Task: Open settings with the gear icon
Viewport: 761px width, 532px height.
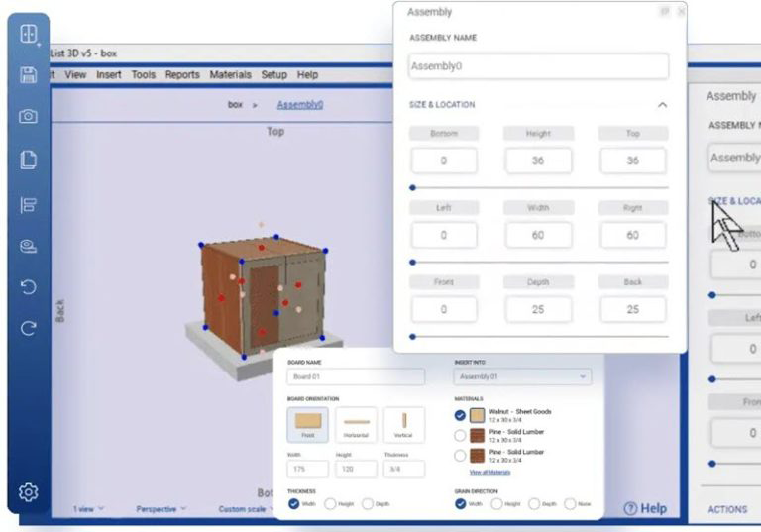Action: pos(29,491)
